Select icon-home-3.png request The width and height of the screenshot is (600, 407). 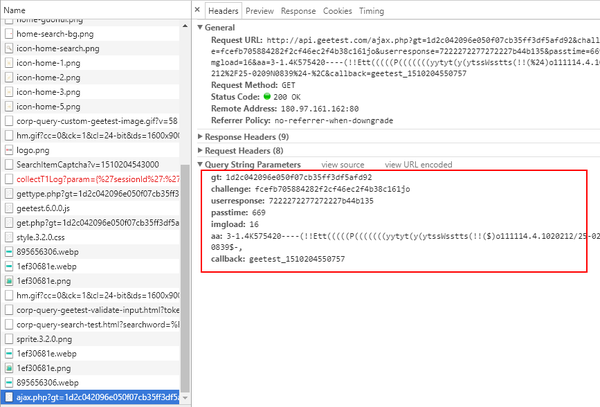click(90, 92)
